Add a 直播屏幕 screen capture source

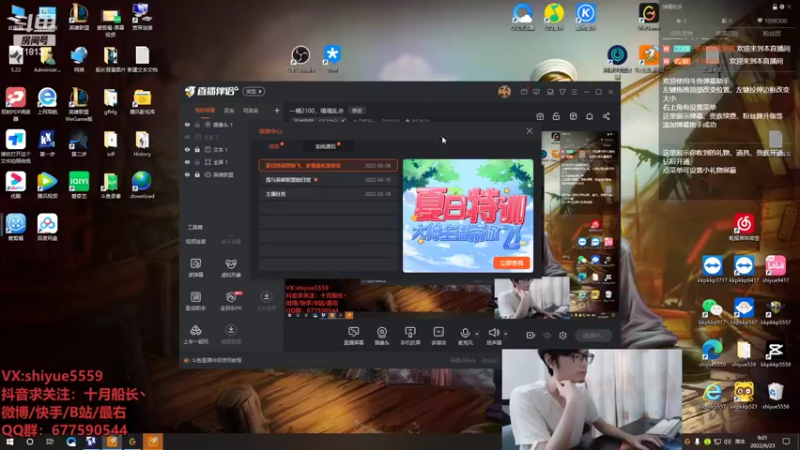coord(354,336)
